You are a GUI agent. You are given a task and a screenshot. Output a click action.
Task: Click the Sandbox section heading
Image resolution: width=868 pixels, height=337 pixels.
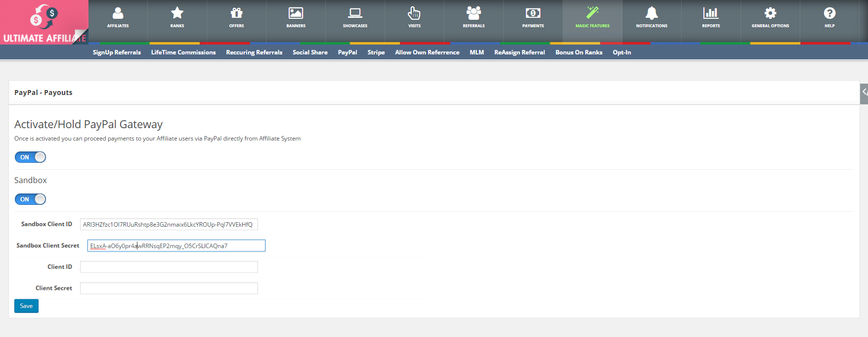click(x=31, y=180)
